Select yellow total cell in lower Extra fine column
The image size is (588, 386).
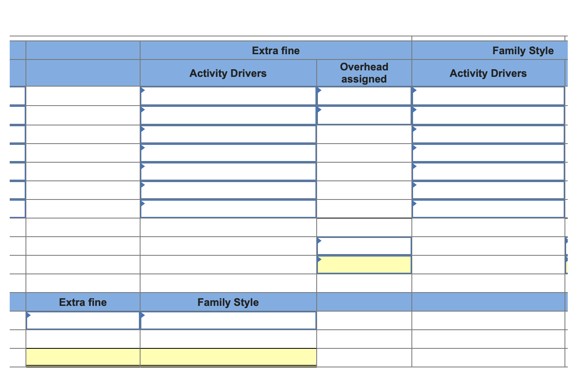coord(83,357)
